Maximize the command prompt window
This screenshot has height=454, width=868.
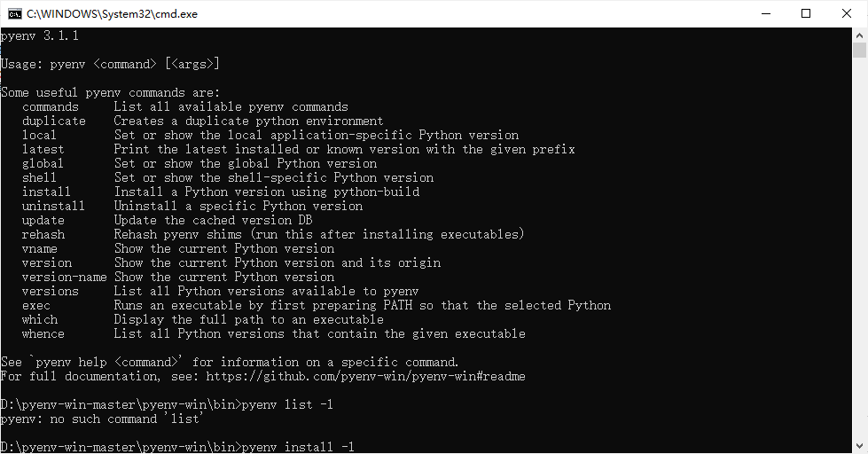805,13
